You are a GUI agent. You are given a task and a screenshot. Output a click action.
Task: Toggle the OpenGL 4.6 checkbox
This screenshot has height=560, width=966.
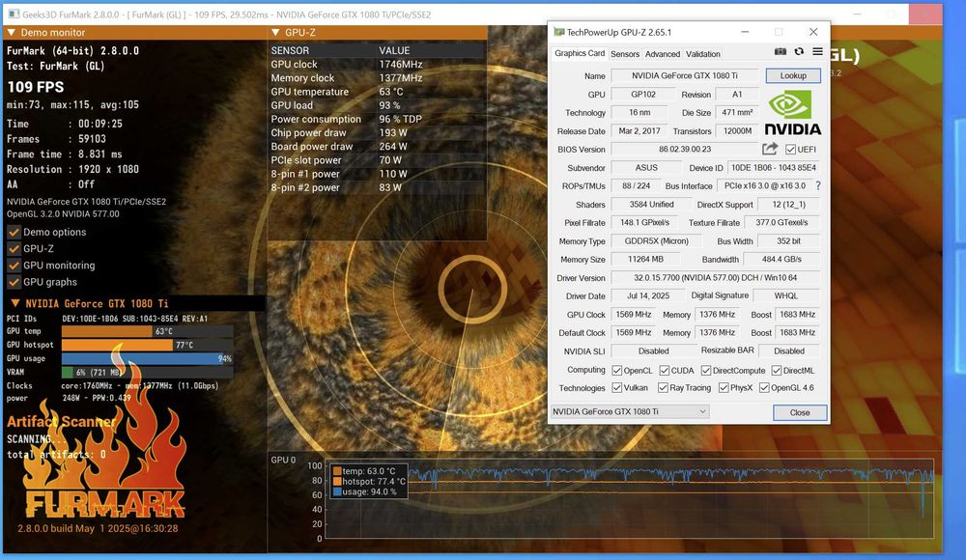764,387
